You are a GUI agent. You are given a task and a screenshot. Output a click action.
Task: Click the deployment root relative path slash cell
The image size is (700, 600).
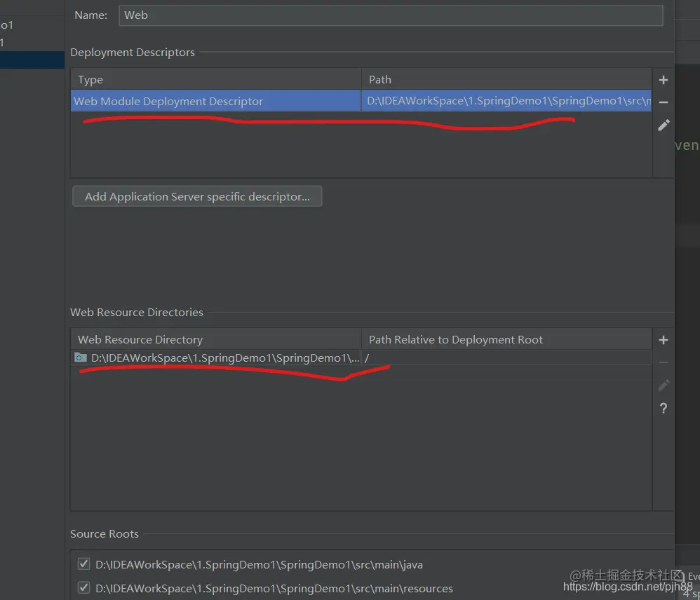coord(506,357)
